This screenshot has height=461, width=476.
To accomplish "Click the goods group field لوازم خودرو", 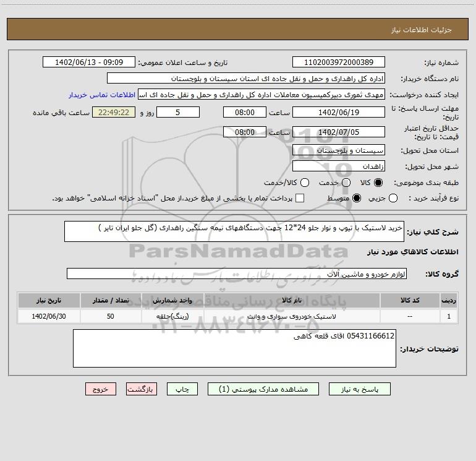I will tap(237, 274).
